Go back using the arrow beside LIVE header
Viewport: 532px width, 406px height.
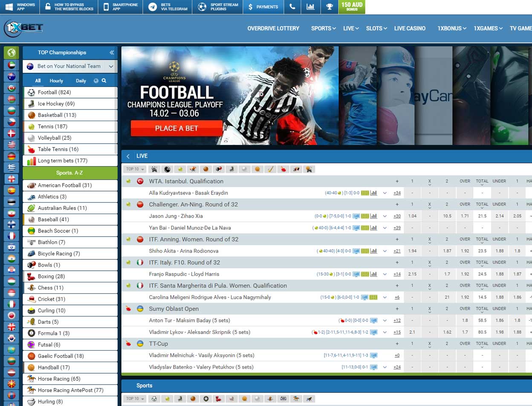[x=128, y=156]
